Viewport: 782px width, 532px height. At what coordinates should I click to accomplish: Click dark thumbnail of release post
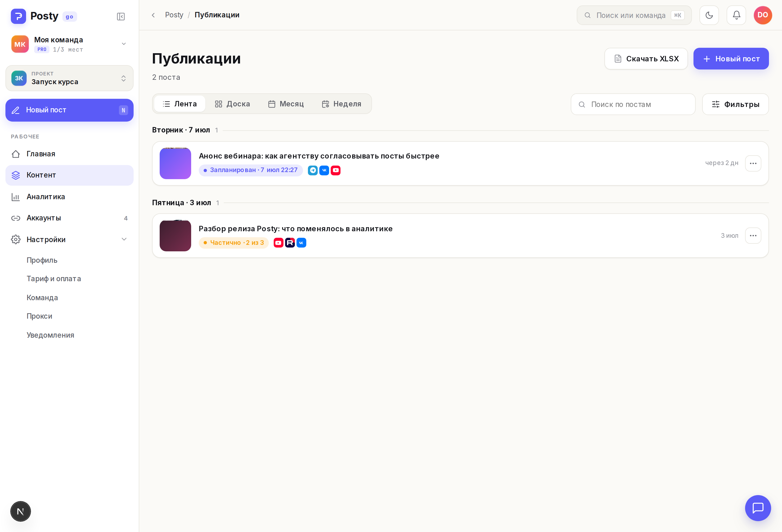[175, 236]
